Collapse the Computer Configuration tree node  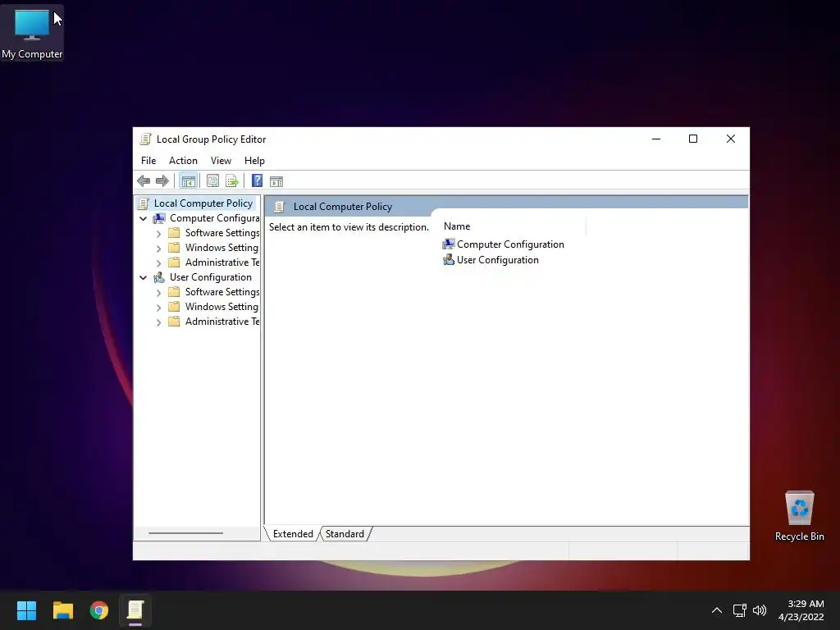(x=143, y=218)
